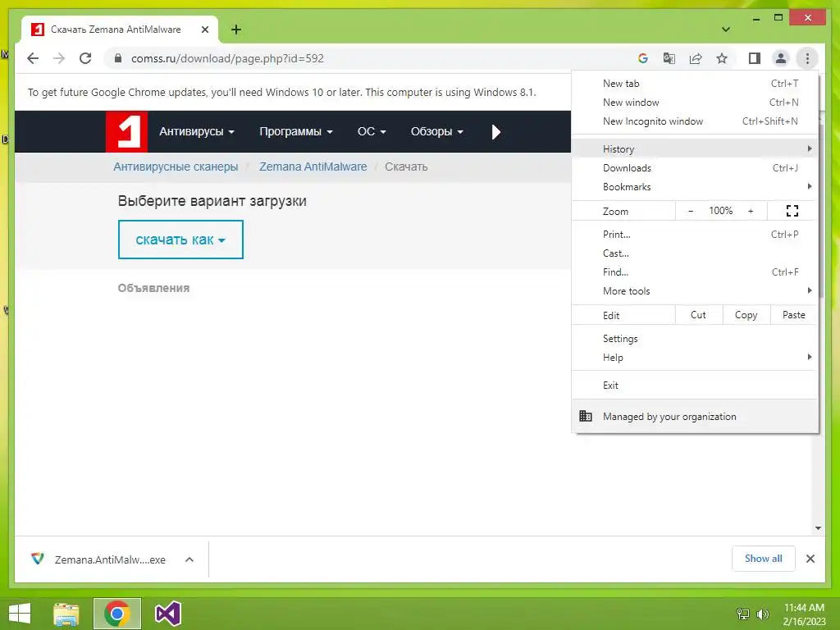The image size is (840, 630).
Task: Open a new tab with the plus button
Action: (x=235, y=30)
